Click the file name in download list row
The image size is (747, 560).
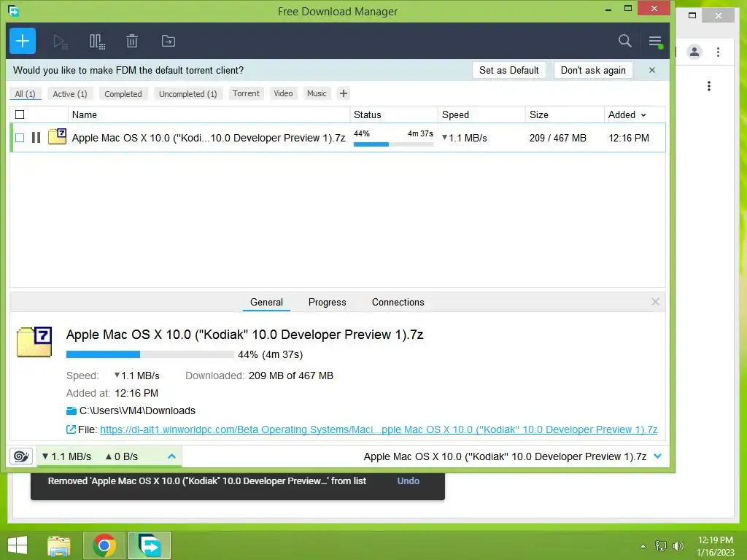click(209, 138)
